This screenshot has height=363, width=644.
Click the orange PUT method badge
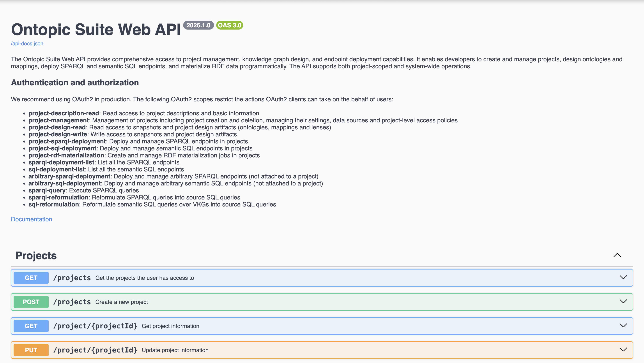click(x=31, y=350)
